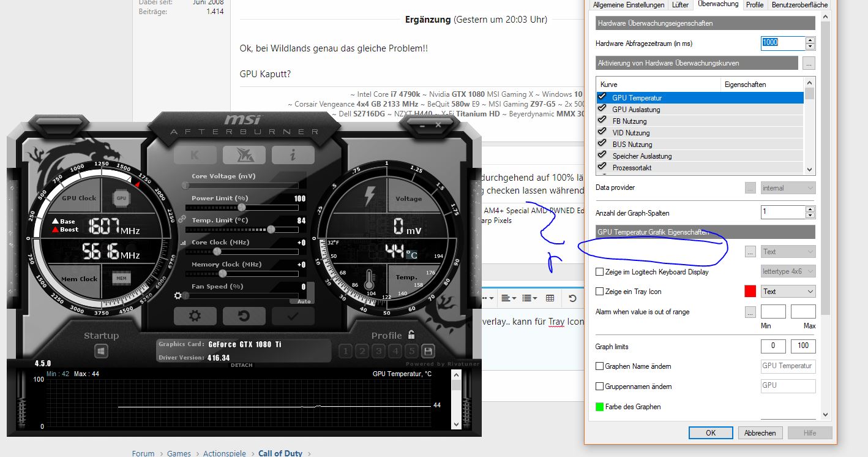Click the Power Limit slider handle

[x=241, y=208]
